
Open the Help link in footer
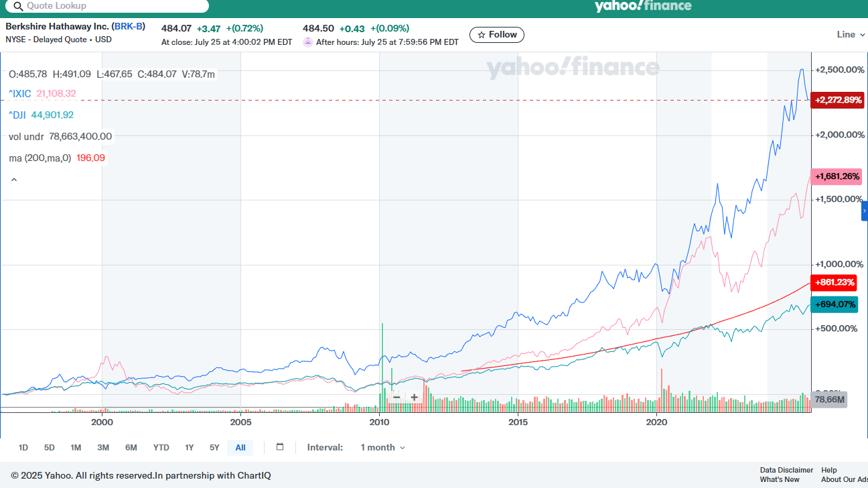[829, 470]
